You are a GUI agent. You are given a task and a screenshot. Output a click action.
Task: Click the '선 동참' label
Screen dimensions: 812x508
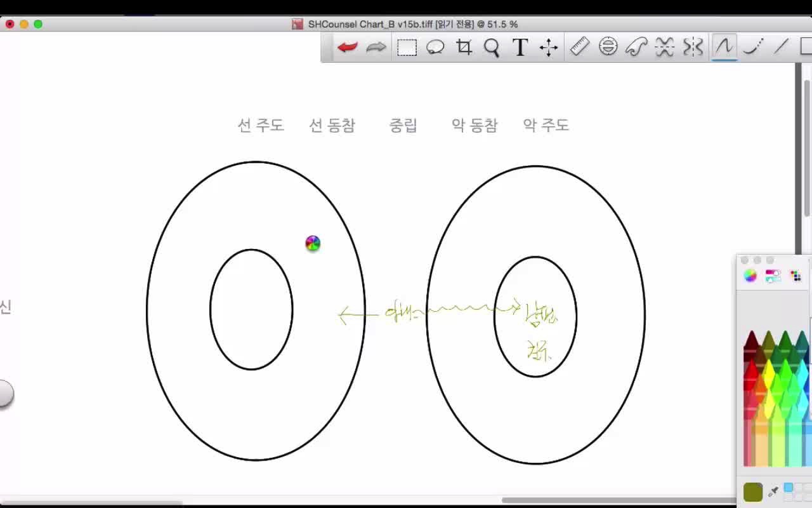332,125
